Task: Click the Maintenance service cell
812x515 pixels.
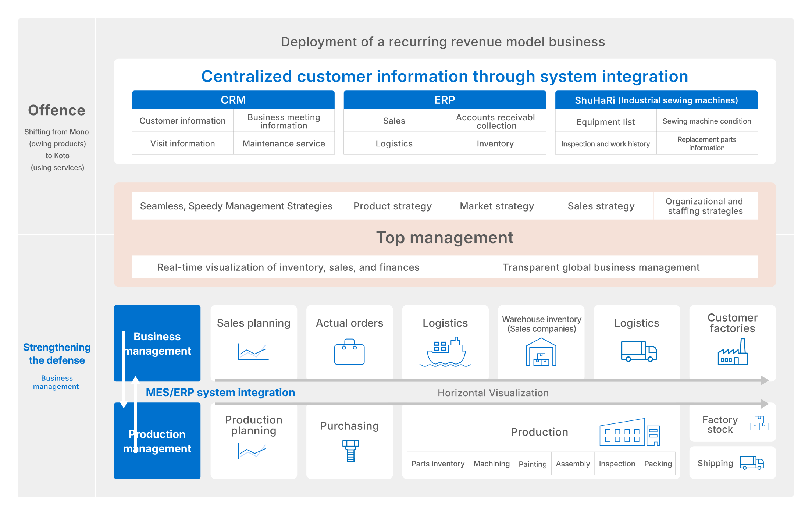Action: tap(284, 143)
